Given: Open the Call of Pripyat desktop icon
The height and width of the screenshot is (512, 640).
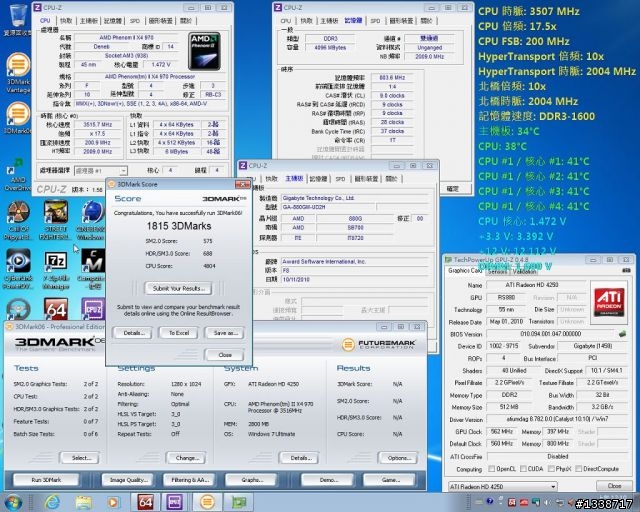Looking at the screenshot, I should (x=18, y=220).
